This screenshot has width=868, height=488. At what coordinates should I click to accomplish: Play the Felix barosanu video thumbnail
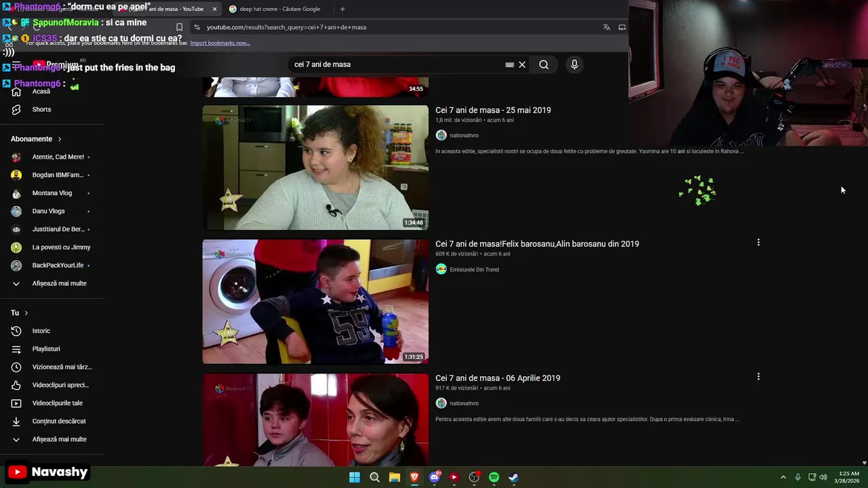[315, 302]
